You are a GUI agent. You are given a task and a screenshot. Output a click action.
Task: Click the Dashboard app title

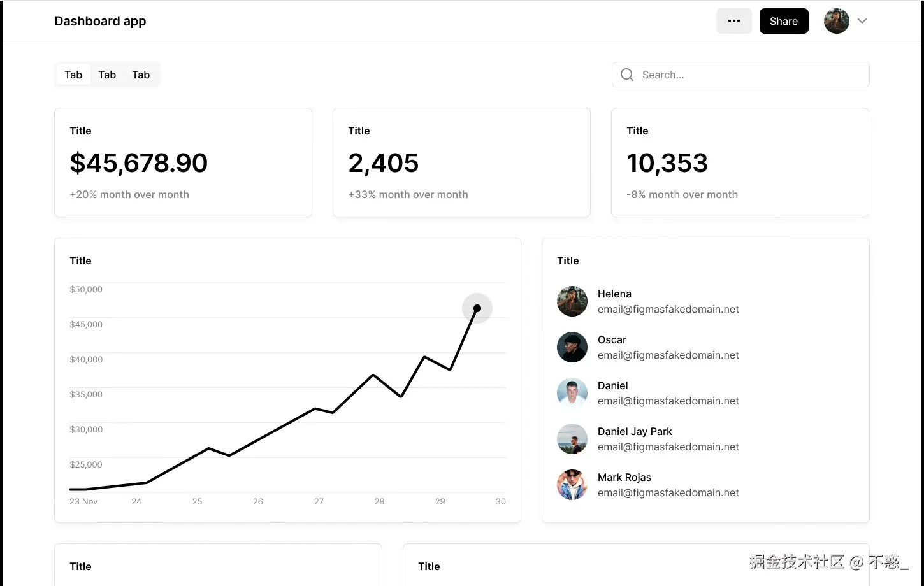tap(100, 21)
